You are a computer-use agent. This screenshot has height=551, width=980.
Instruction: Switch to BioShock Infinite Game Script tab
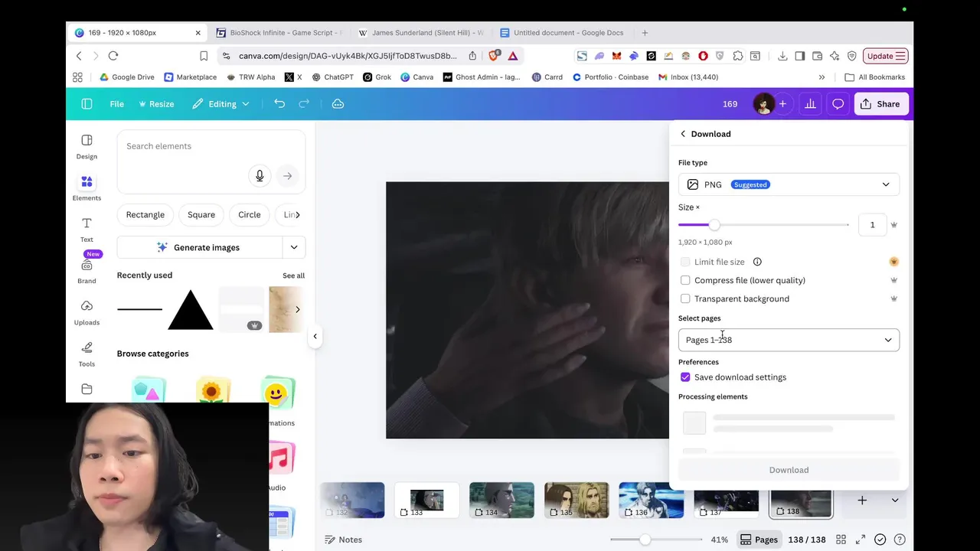279,33
